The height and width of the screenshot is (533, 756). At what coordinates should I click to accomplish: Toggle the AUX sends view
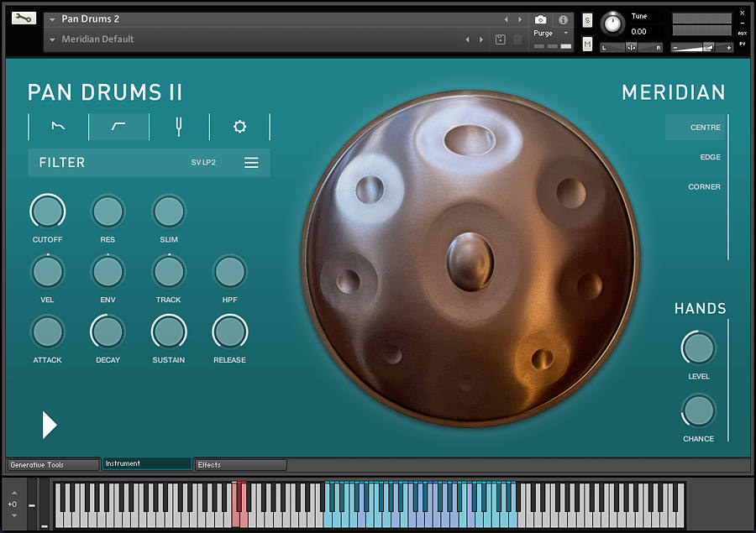click(x=743, y=34)
